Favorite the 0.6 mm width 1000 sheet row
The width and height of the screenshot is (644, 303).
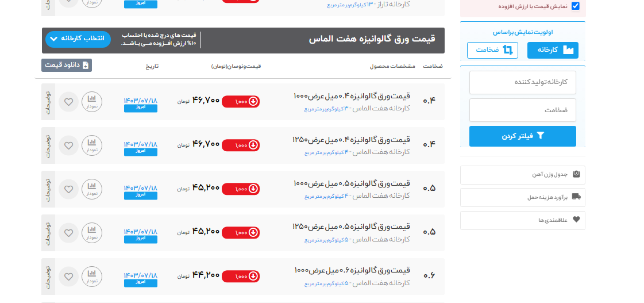pos(68,277)
